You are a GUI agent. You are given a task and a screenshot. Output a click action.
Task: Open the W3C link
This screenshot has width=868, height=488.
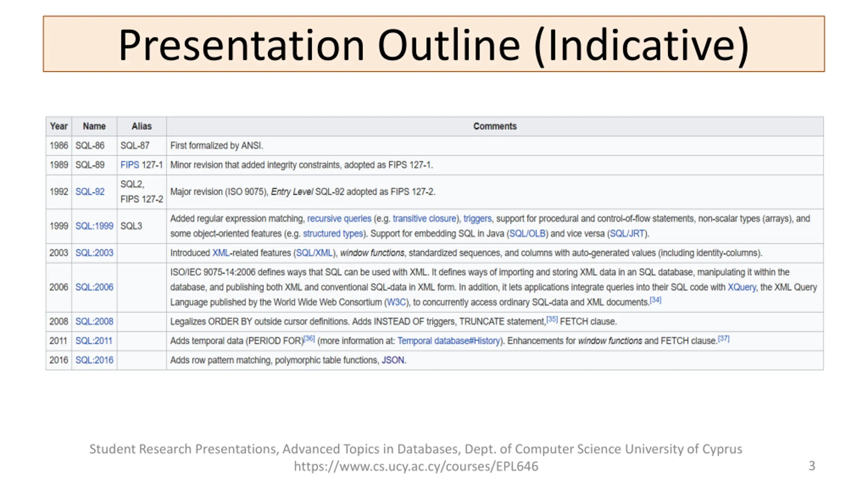396,302
